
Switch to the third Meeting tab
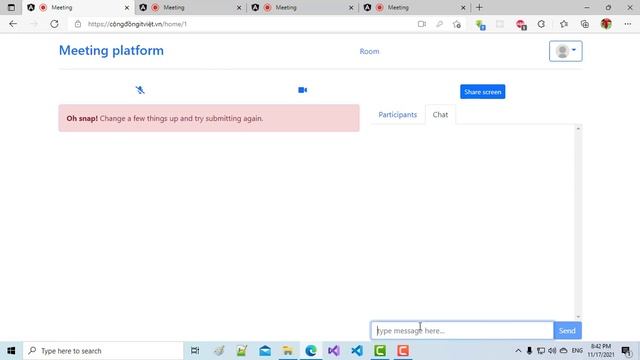tap(302, 7)
